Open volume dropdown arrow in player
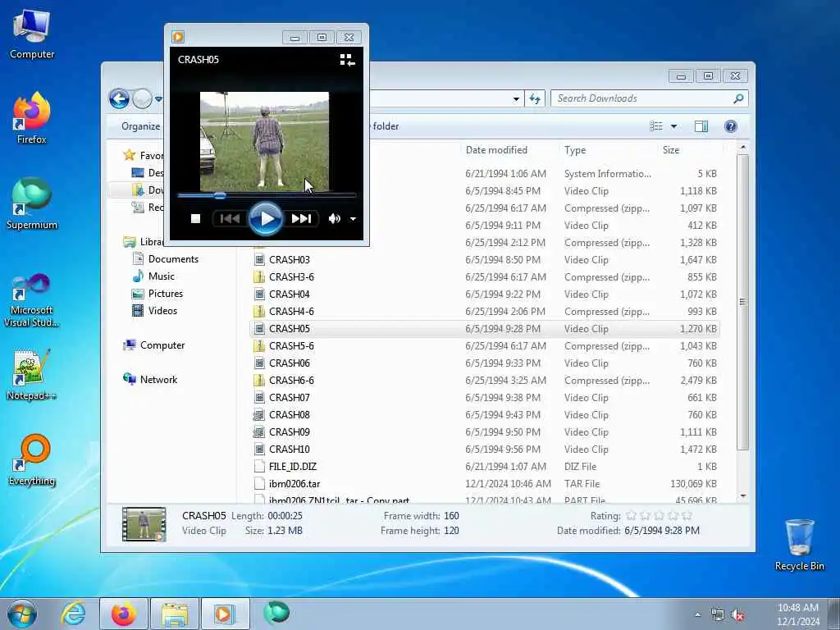The width and height of the screenshot is (840, 630). [353, 219]
